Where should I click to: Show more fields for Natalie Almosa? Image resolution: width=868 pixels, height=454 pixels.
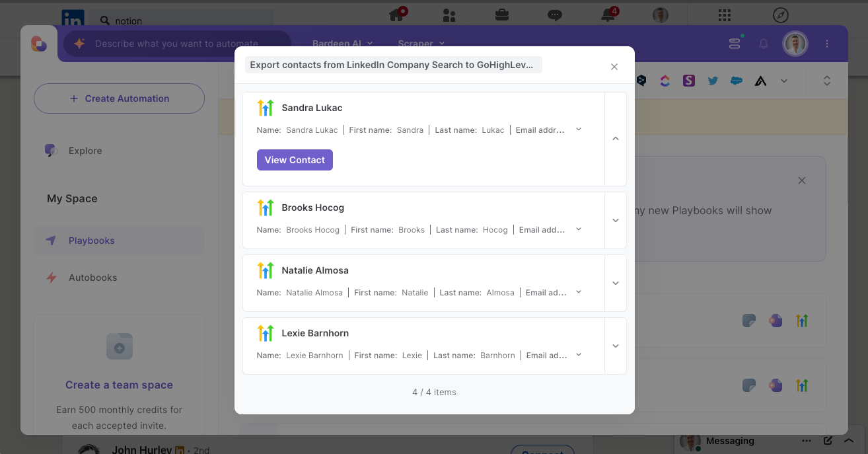pyautogui.click(x=579, y=292)
